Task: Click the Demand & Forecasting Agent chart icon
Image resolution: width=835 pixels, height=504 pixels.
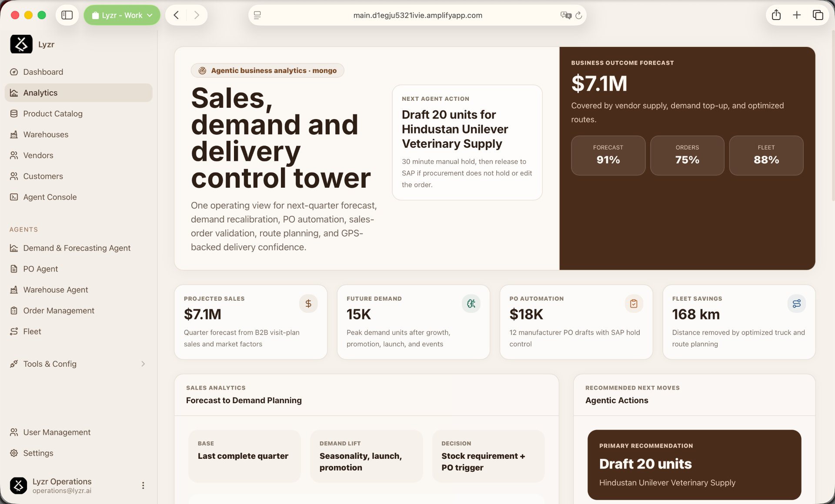Action: tap(14, 248)
